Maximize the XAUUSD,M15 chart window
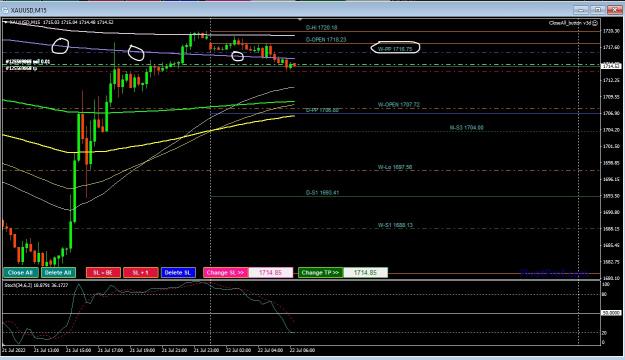This screenshot has height=360, width=625. (597, 10)
